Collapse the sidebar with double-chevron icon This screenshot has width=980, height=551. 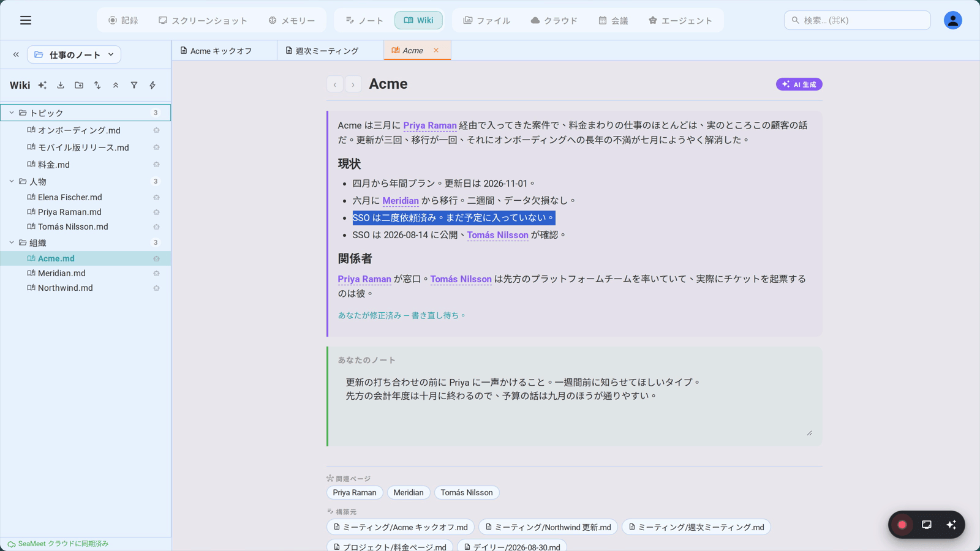tap(16, 54)
